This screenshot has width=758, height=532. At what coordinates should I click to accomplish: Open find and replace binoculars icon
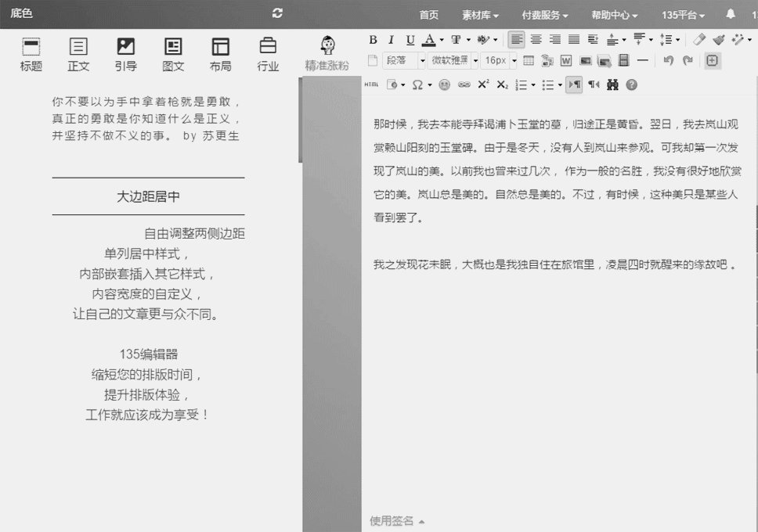pyautogui.click(x=612, y=85)
